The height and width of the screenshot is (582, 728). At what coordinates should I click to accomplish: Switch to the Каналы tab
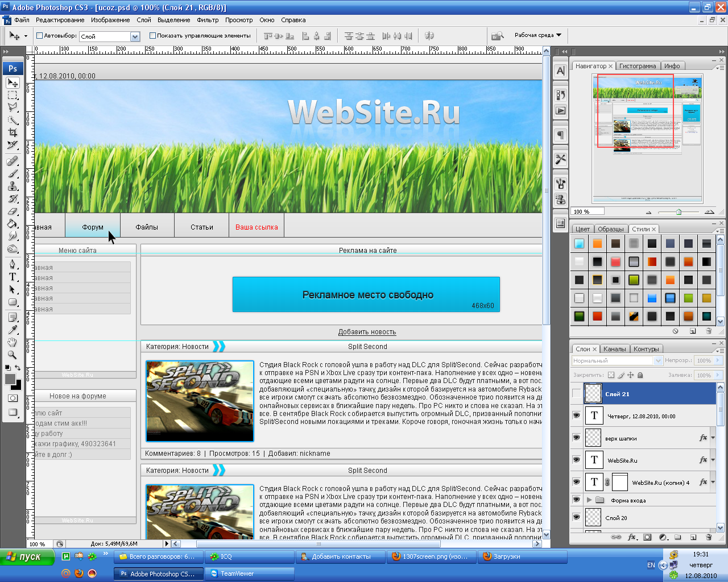tap(614, 349)
